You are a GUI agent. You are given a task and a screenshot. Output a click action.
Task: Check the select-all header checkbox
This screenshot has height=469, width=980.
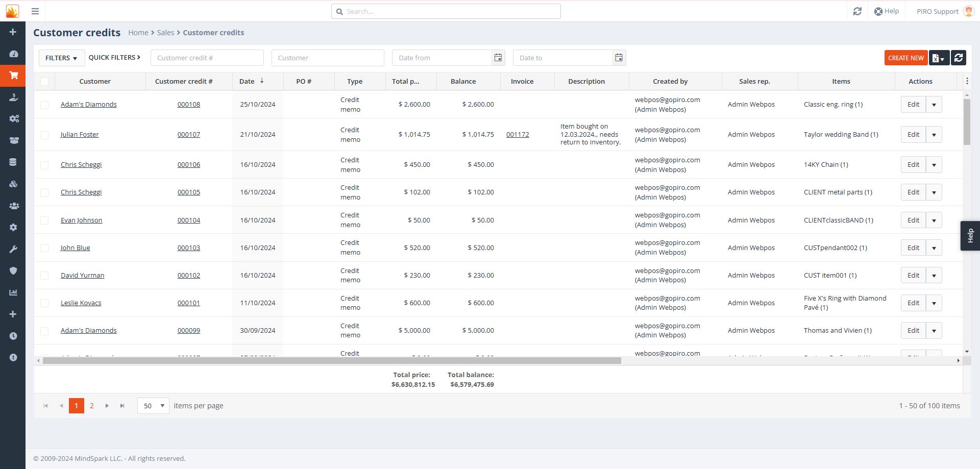point(44,82)
